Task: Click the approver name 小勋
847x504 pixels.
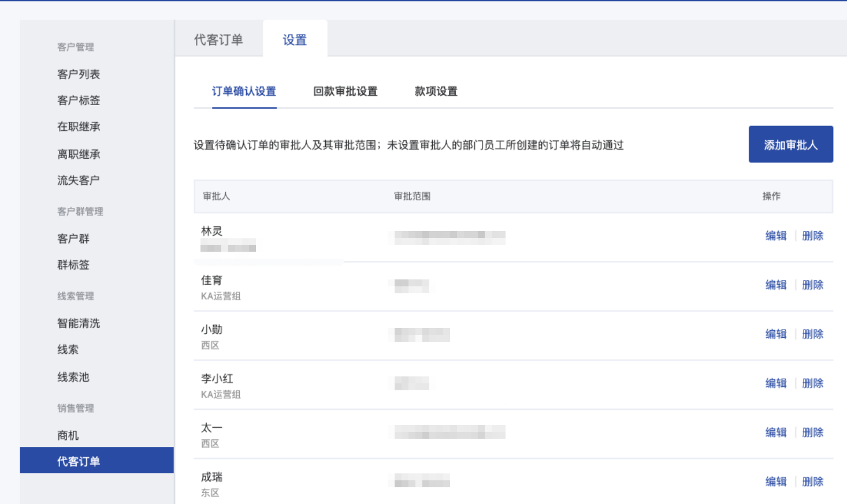Action: 211,329
